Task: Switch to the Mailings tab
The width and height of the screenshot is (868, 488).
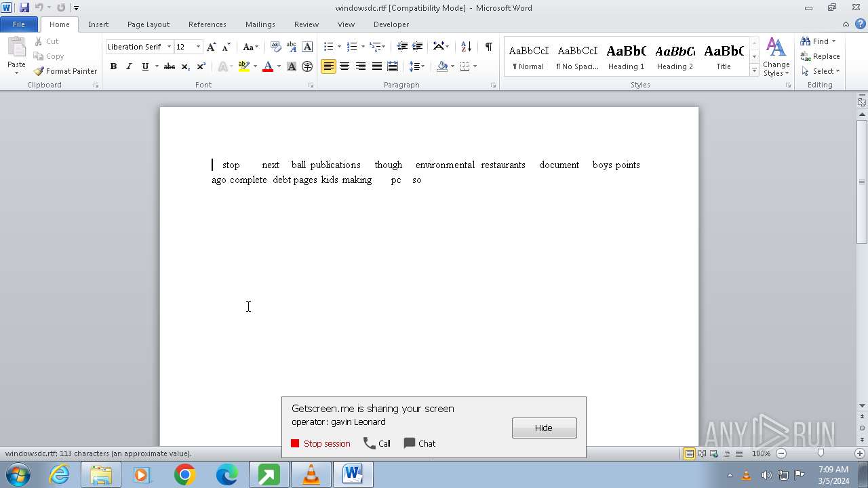Action: pos(260,24)
